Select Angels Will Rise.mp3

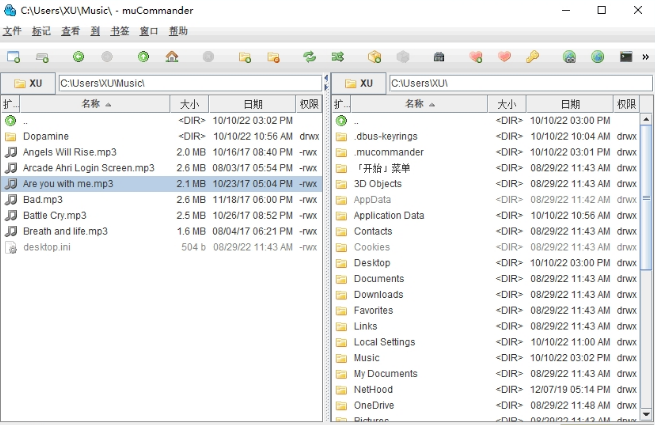tap(162, 152)
